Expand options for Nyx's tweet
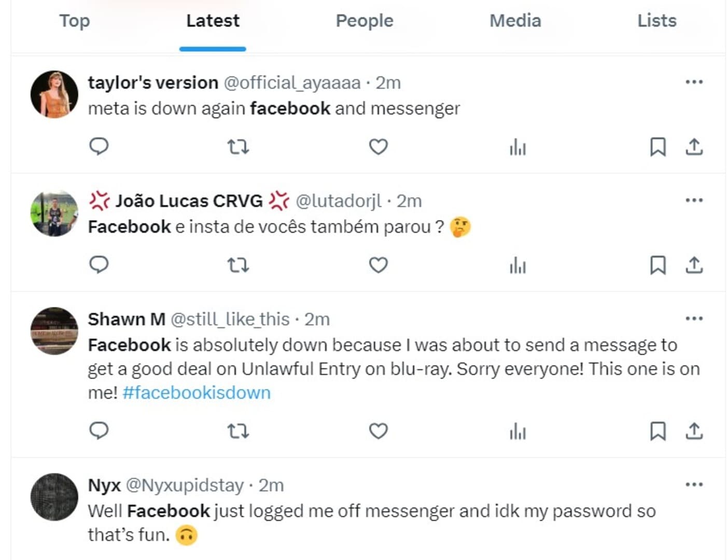This screenshot has width=728, height=560. pyautogui.click(x=693, y=484)
